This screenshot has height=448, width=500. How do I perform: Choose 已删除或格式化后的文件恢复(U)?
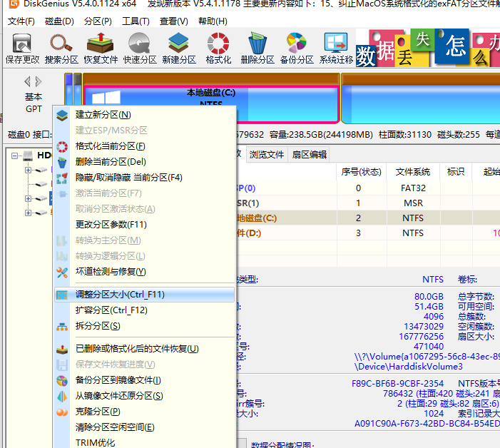[x=145, y=349]
